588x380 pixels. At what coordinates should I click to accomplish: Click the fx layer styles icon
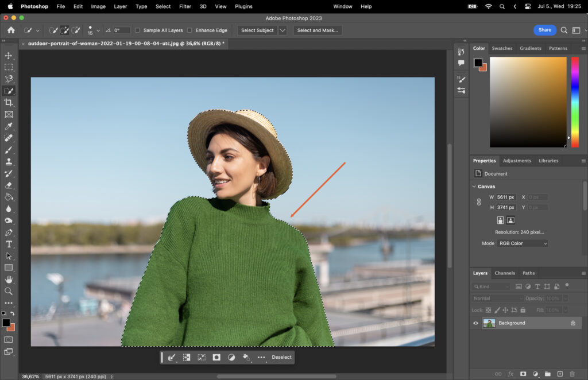510,373
